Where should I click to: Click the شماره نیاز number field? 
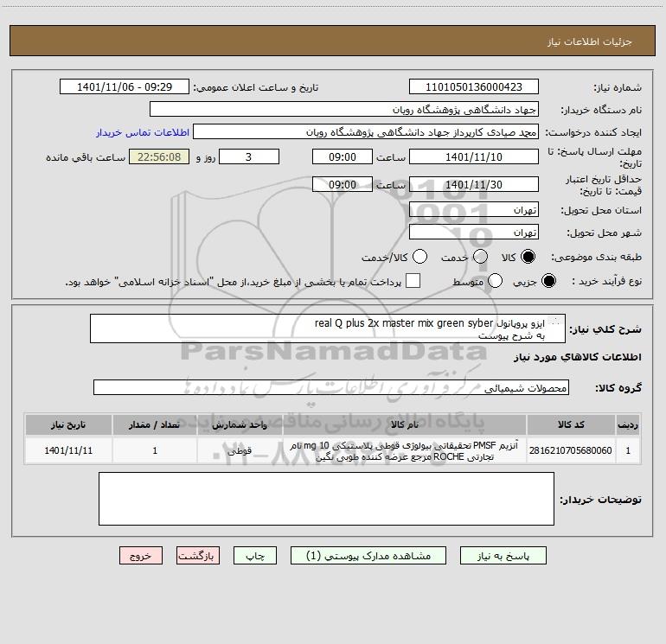[474, 87]
